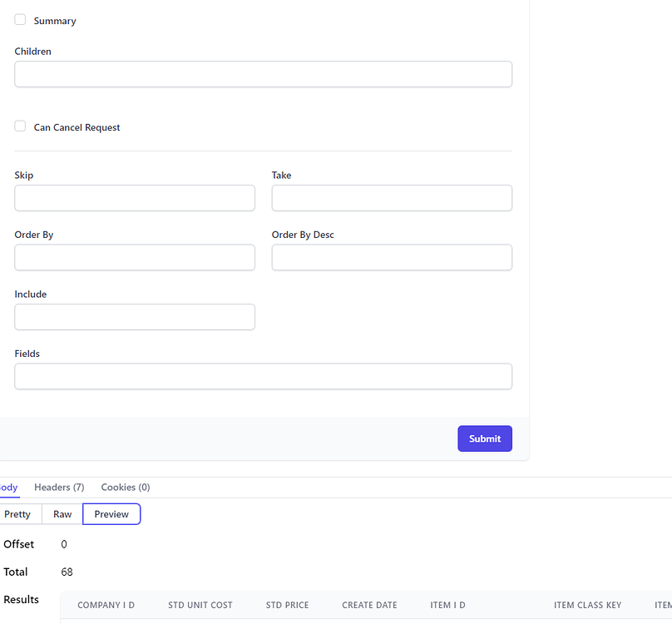Click into the Skip field
This screenshot has height=624, width=672.
(135, 198)
